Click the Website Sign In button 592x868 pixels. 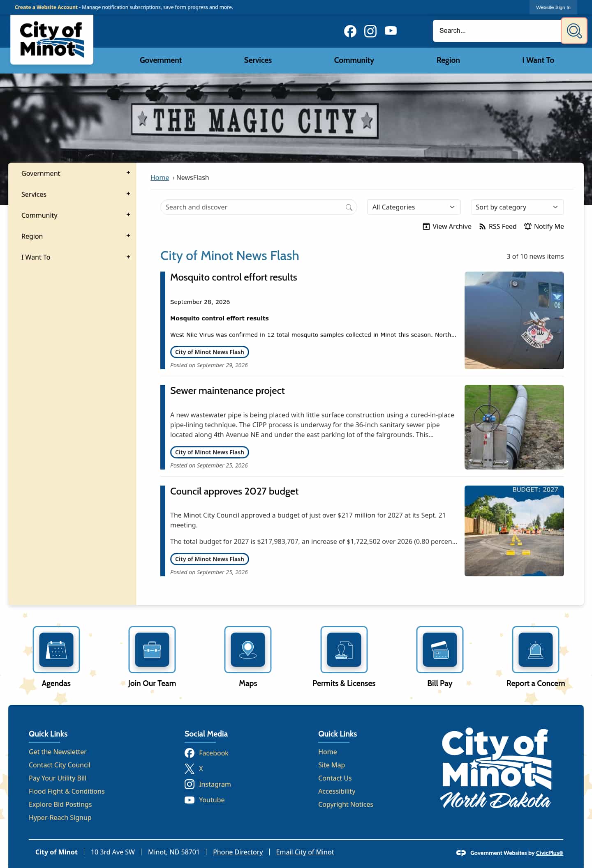click(553, 7)
